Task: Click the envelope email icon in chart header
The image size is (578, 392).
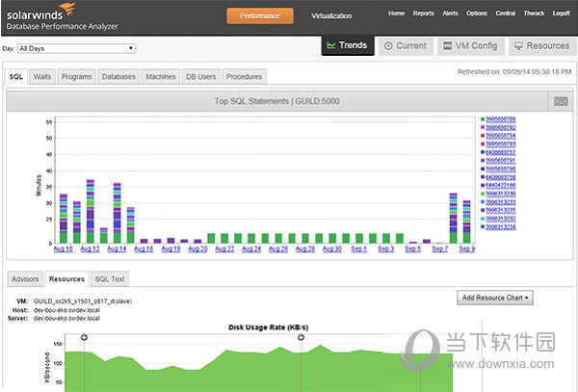Action: [561, 101]
